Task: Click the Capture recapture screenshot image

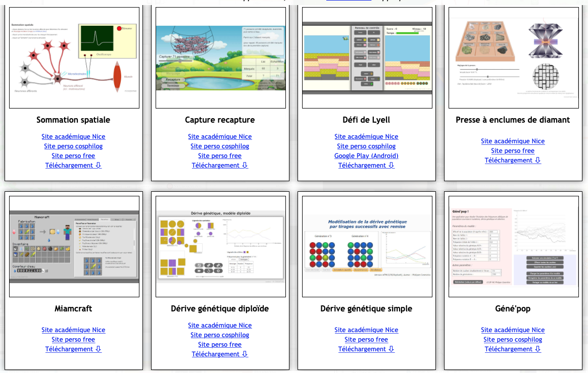Action: coord(220,58)
